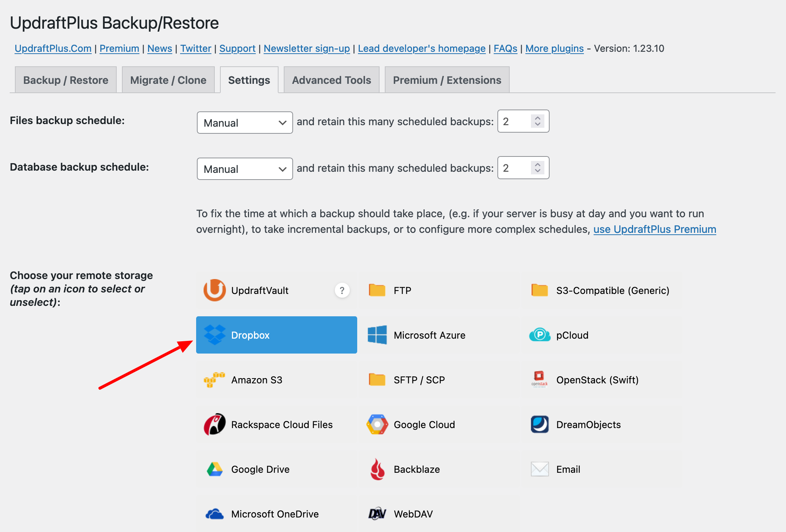Image resolution: width=786 pixels, height=532 pixels.
Task: Click the Microsoft OneDrive label
Action: pos(275,514)
